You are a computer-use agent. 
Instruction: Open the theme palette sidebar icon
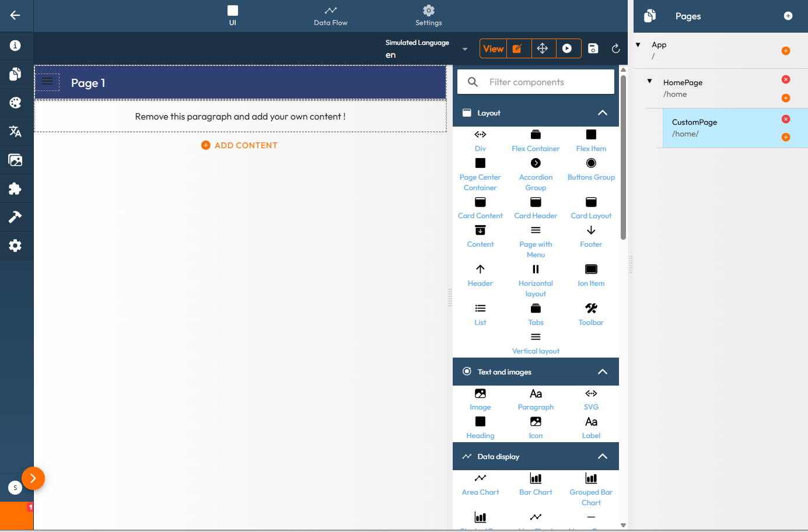tap(15, 103)
